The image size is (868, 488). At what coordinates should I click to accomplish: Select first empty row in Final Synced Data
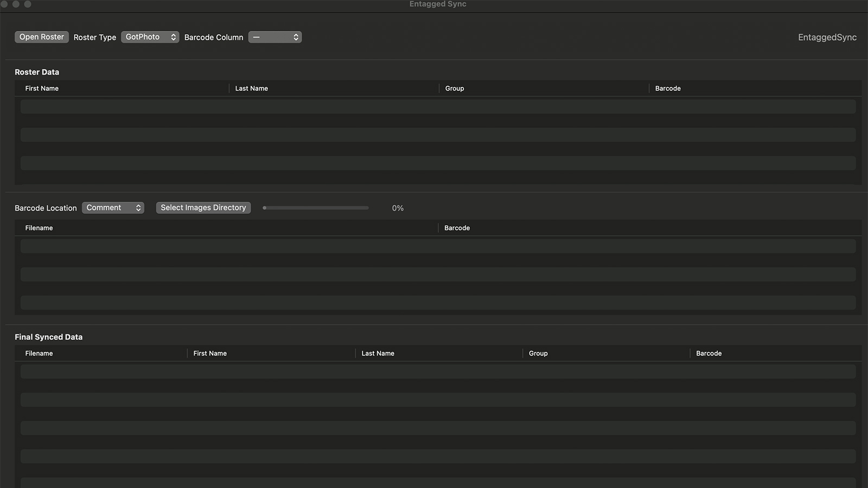click(438, 371)
